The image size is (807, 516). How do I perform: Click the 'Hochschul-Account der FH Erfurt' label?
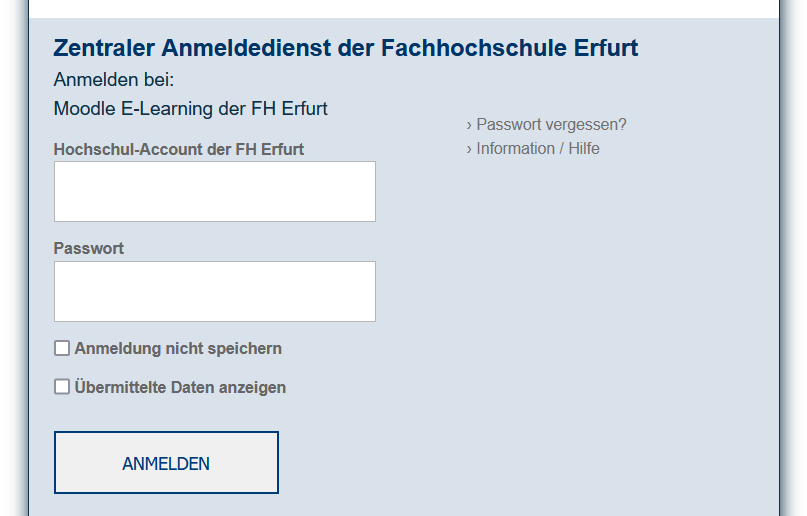coord(179,149)
